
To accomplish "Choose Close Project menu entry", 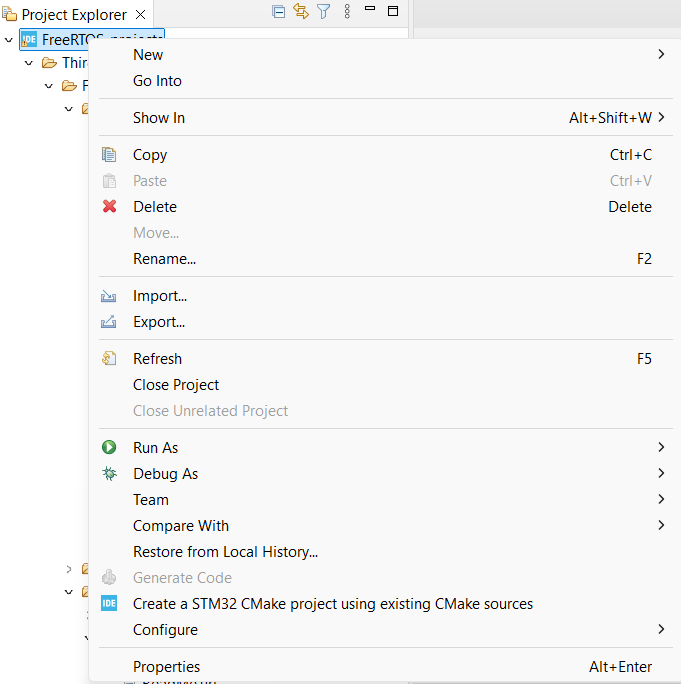I will (176, 385).
